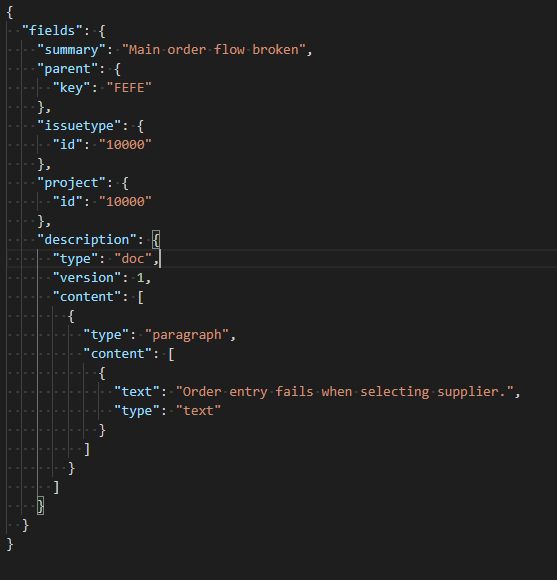The width and height of the screenshot is (557, 580).
Task: Click the opening bracket after paragraph's content key
Action: coord(171,354)
